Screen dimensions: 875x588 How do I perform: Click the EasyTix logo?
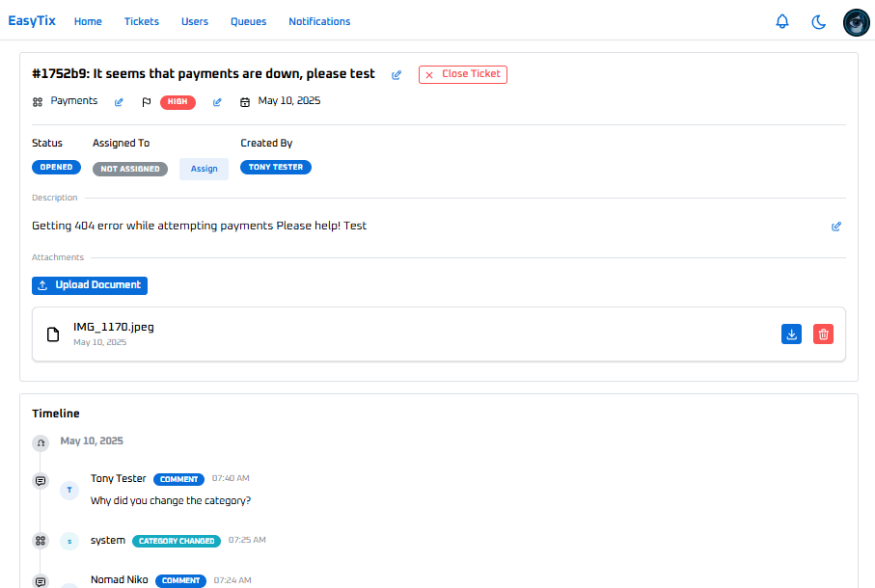(x=32, y=21)
